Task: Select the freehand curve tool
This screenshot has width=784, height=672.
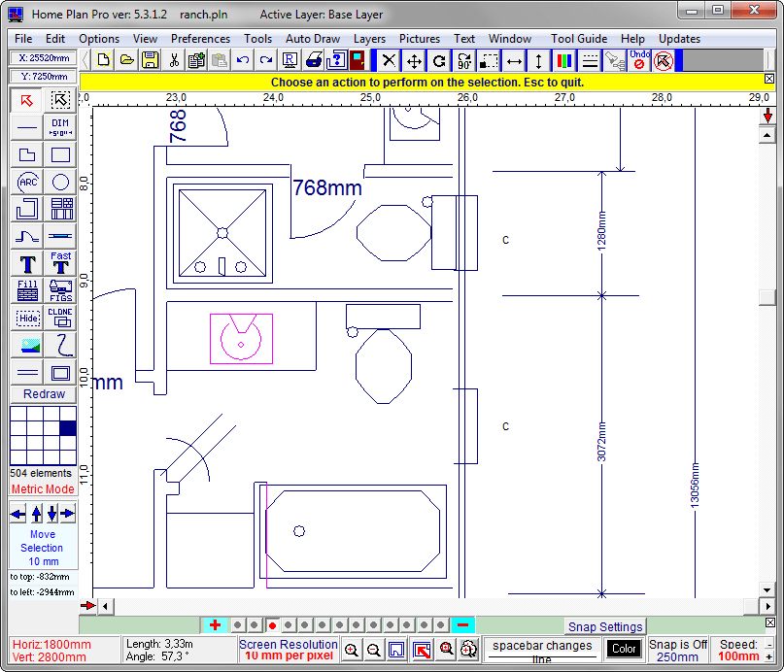Action: pyautogui.click(x=60, y=345)
